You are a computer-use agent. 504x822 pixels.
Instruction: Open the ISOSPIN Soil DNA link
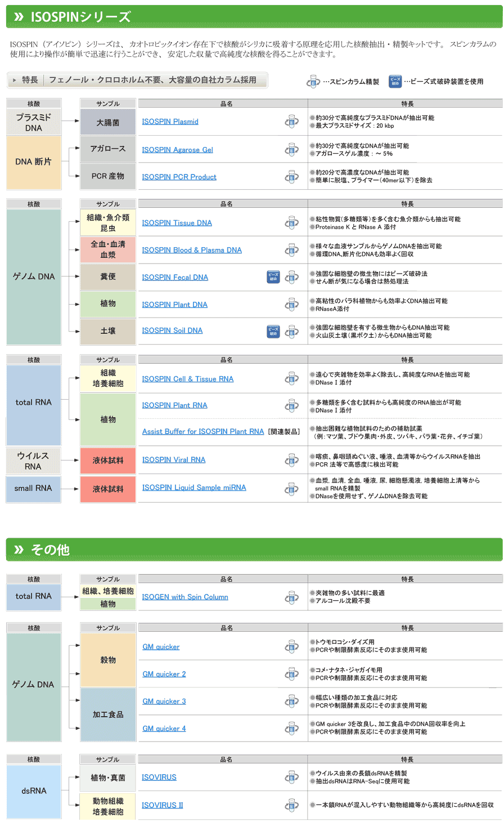click(x=172, y=330)
